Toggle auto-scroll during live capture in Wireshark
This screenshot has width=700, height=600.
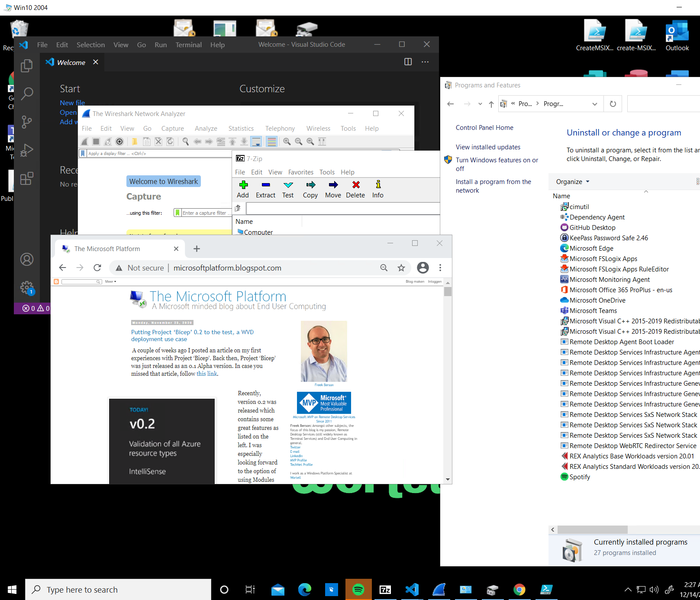coord(256,142)
